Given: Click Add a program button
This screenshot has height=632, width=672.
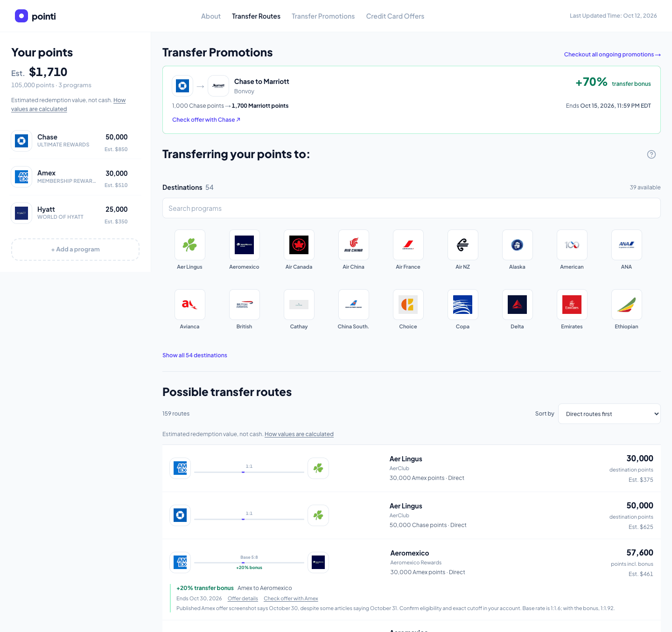Looking at the screenshot, I should click(x=75, y=250).
